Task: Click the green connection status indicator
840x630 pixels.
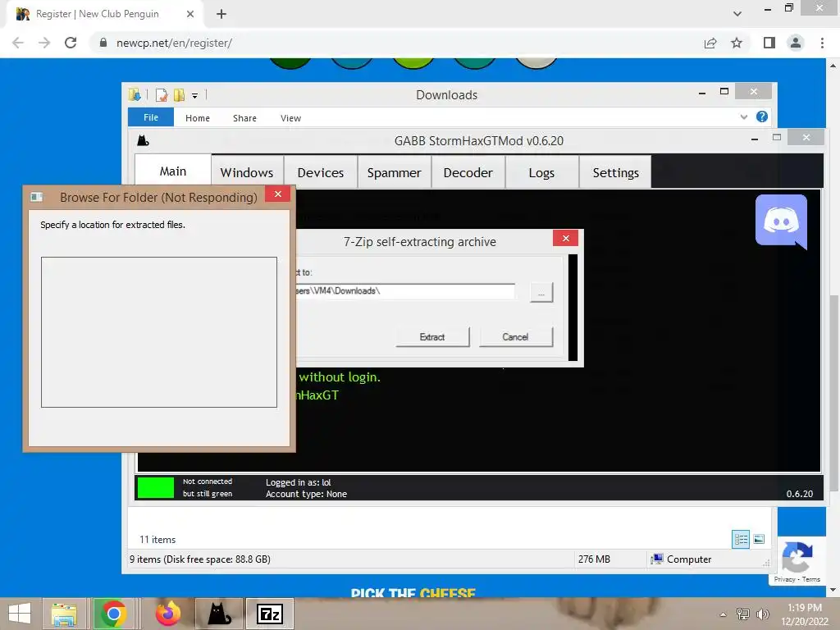Action: point(156,487)
